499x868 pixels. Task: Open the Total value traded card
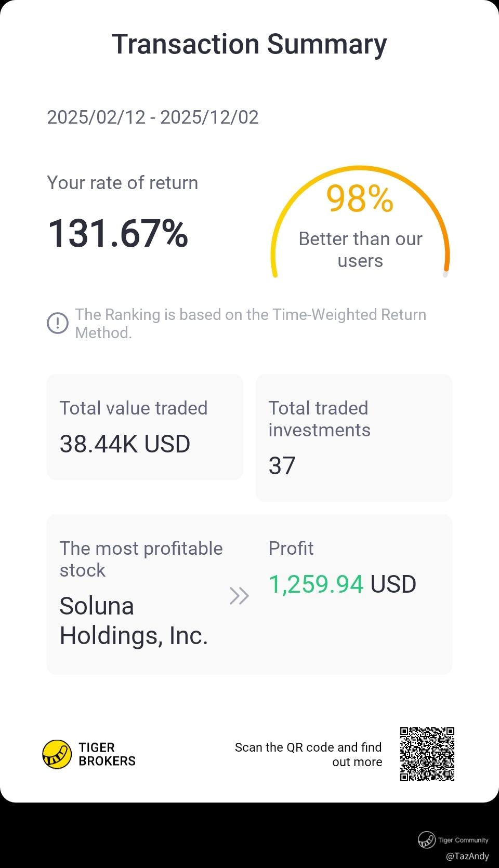click(x=145, y=427)
